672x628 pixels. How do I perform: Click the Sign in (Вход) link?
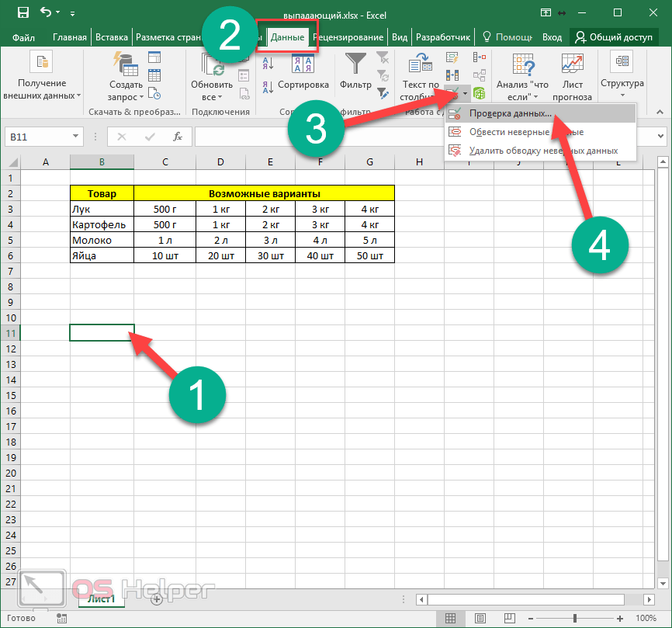coord(552,37)
